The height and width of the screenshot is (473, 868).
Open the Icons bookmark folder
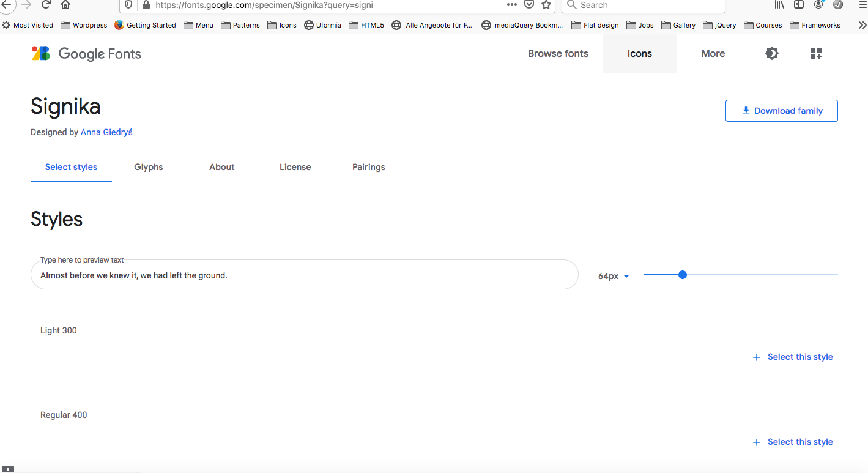click(282, 25)
